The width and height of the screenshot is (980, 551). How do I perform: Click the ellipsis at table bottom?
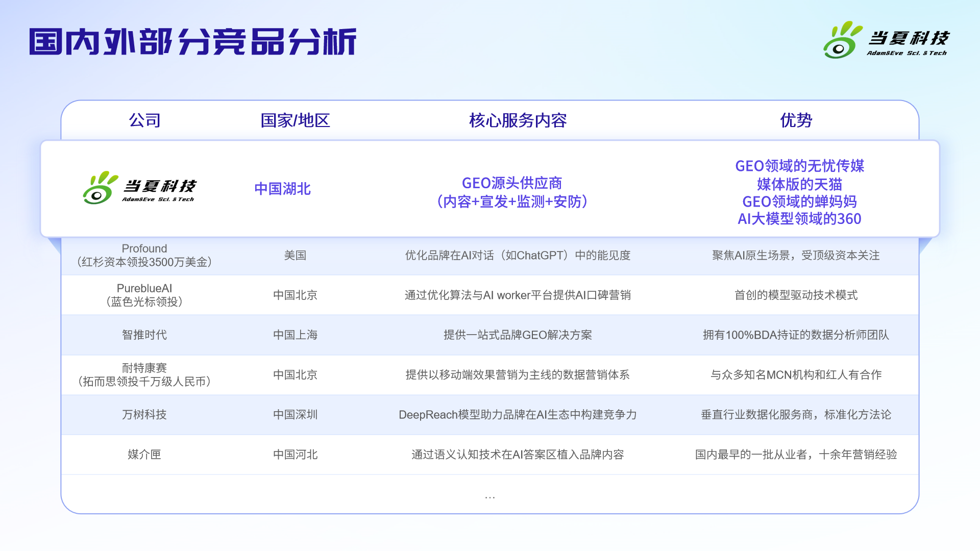[489, 497]
